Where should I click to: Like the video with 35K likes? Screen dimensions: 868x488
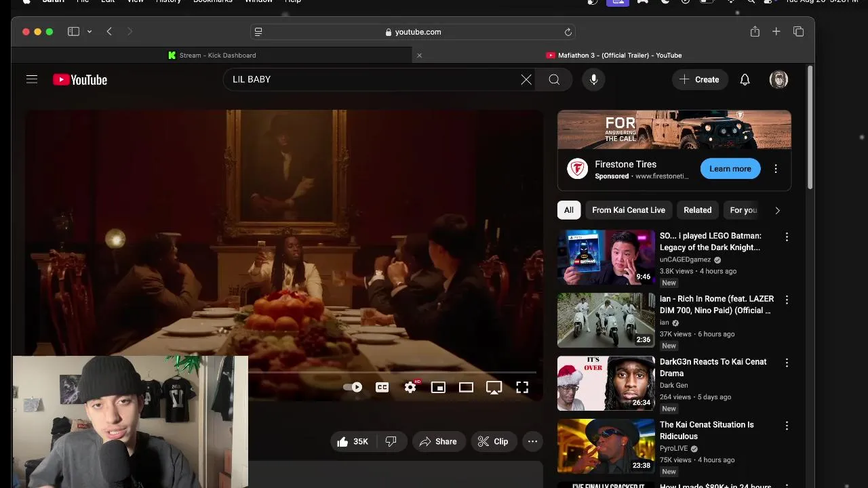(354, 441)
